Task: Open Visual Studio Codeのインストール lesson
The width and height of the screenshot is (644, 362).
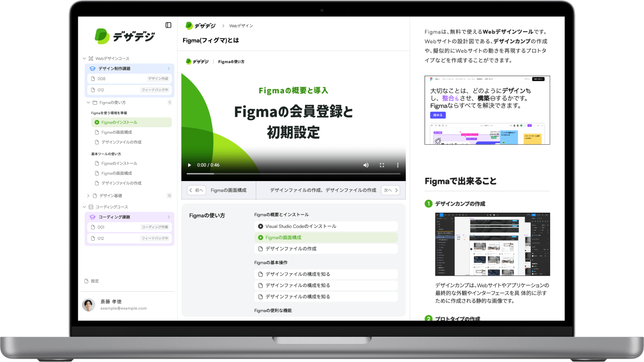Action: 326,226
